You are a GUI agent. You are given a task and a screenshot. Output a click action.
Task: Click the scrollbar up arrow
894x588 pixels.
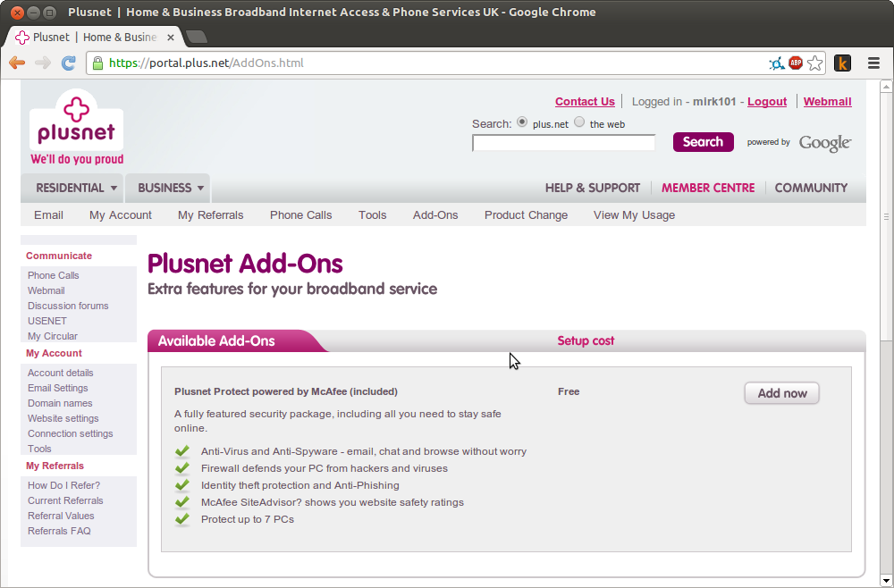tap(886, 87)
